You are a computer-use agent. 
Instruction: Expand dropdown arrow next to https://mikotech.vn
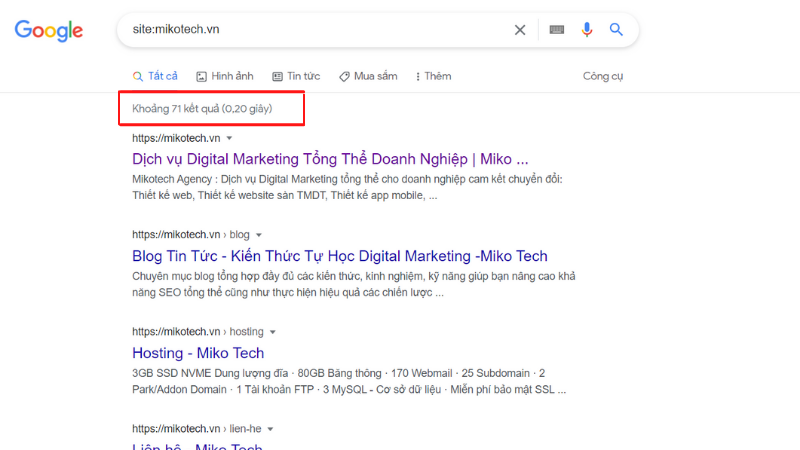(229, 138)
